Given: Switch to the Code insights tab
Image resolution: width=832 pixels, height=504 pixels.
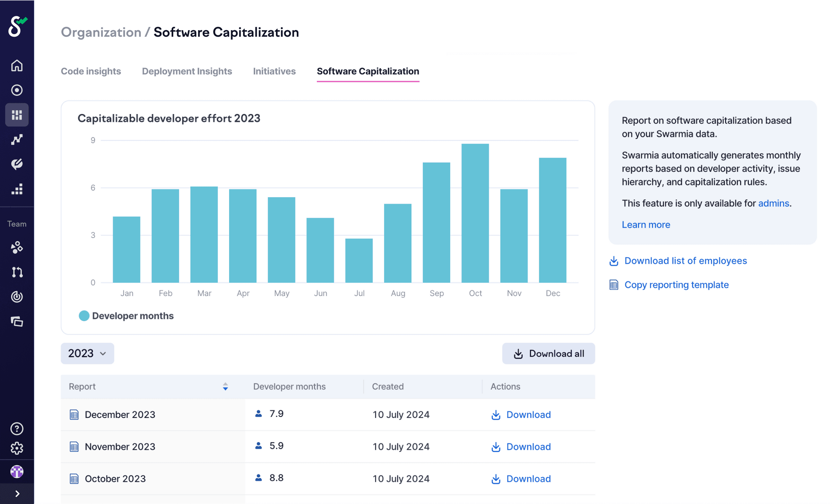Looking at the screenshot, I should pyautogui.click(x=91, y=71).
